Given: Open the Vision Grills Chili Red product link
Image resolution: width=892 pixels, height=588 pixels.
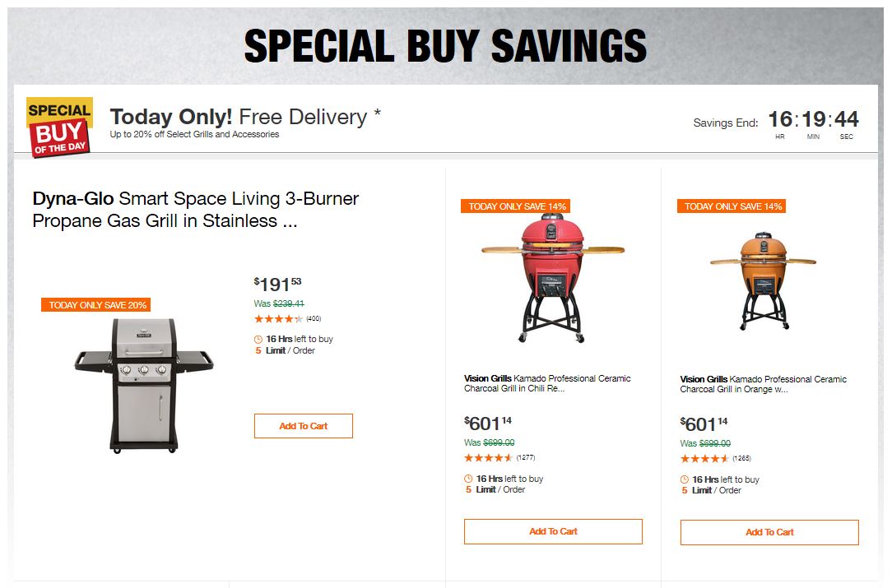Looking at the screenshot, I should (x=547, y=384).
